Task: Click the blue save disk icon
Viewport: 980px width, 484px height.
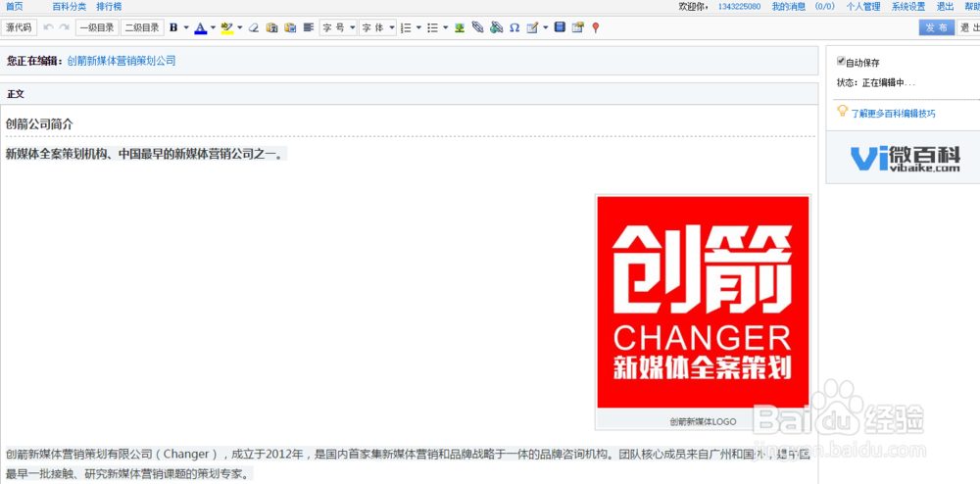Action: click(560, 27)
